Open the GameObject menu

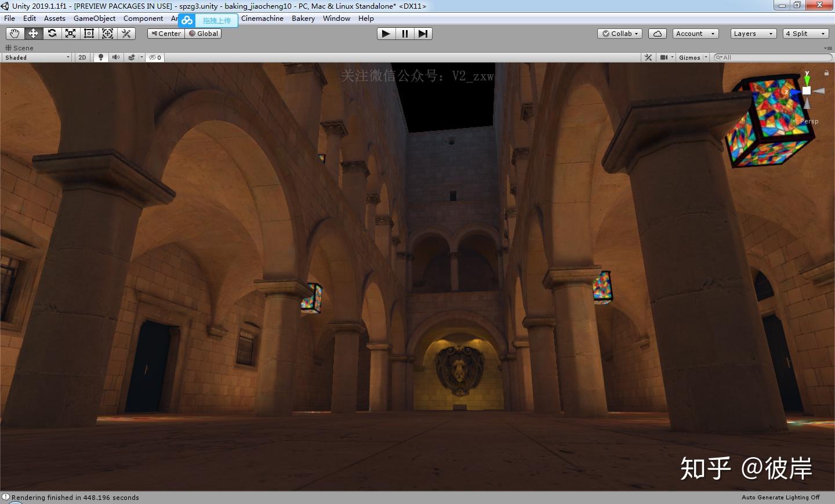pyautogui.click(x=95, y=19)
